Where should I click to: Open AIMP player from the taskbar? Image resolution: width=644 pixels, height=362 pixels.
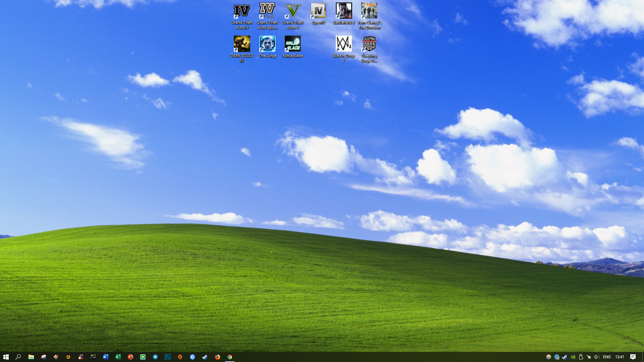tap(68, 357)
